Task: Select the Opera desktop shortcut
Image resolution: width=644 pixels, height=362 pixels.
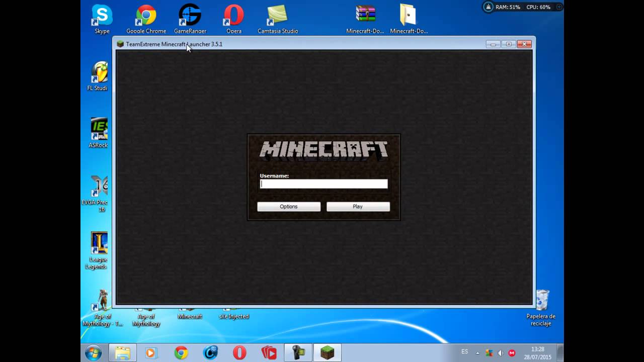Action: coord(234,20)
